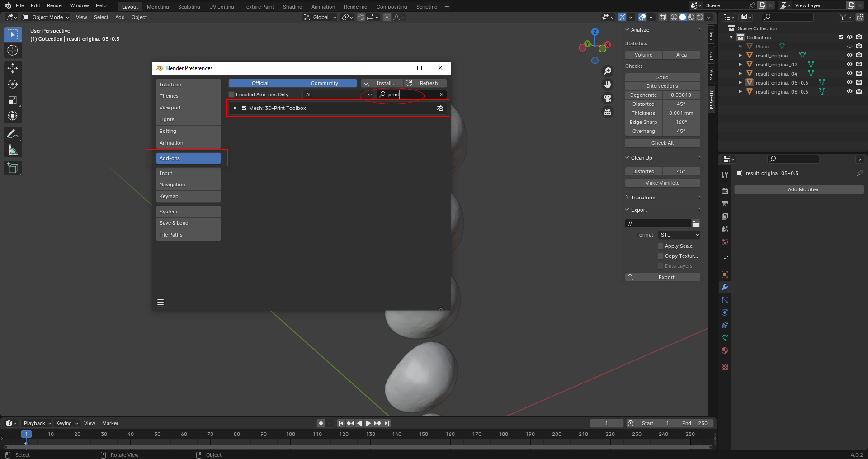Viewport: 868px width, 459px height.
Task: Open the Render menu
Action: point(55,5)
